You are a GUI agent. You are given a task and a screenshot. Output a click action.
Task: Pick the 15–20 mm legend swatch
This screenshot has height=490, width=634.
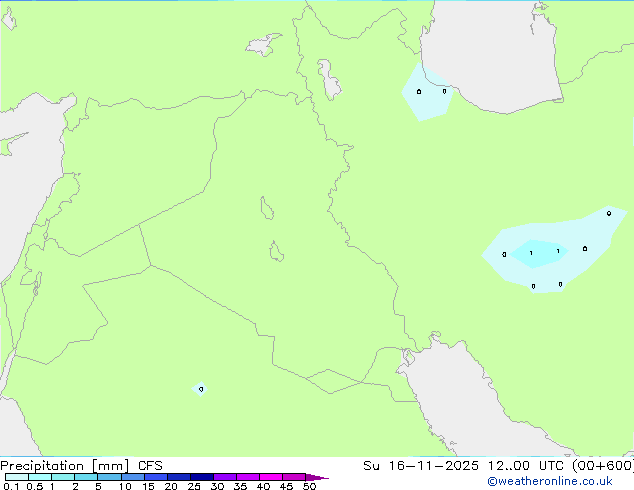[x=156, y=477]
